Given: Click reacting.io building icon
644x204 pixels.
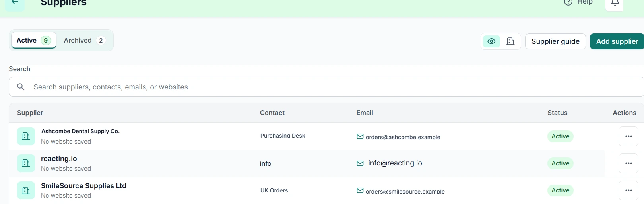Looking at the screenshot, I should [x=26, y=163].
